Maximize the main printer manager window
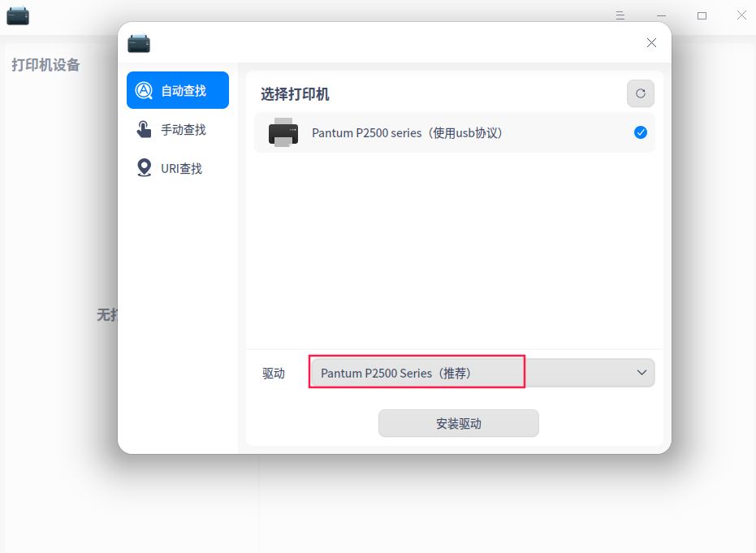 (702, 16)
